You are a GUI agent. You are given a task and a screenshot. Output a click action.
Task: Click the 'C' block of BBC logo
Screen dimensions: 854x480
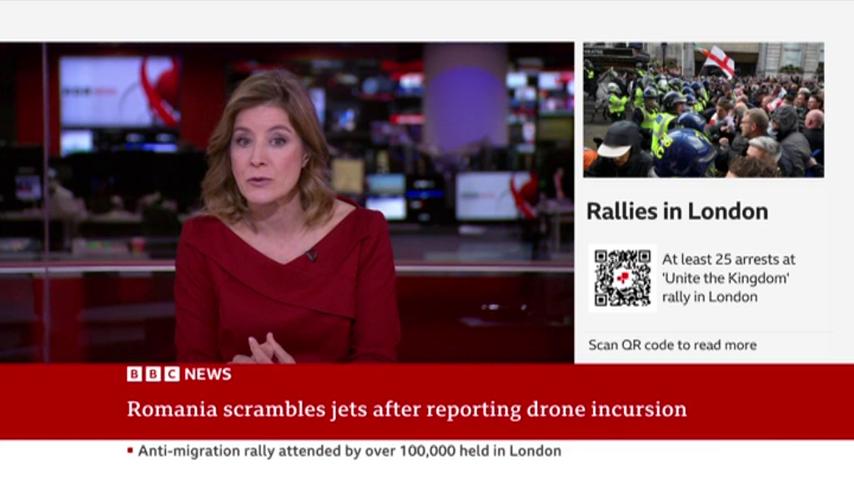pos(172,374)
